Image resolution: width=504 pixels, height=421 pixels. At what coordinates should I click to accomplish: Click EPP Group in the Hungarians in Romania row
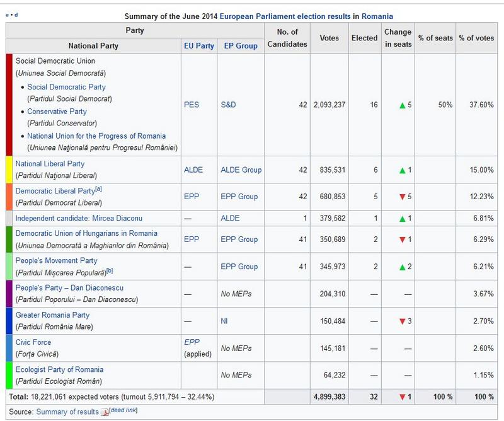point(239,239)
